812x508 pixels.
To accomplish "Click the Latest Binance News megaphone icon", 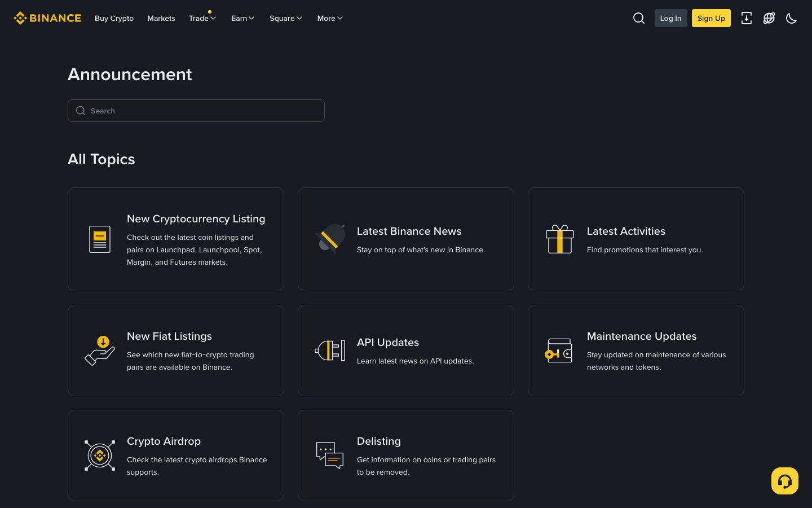I will coord(330,239).
